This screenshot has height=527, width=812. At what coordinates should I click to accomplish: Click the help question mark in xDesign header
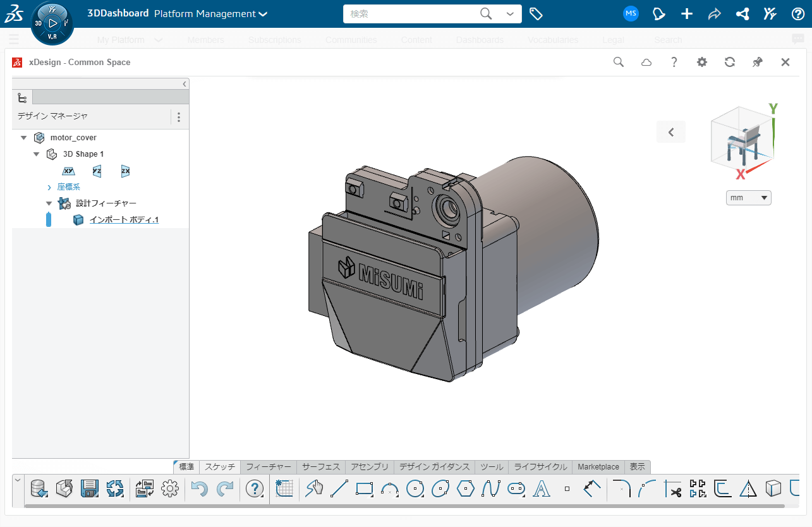(x=674, y=62)
